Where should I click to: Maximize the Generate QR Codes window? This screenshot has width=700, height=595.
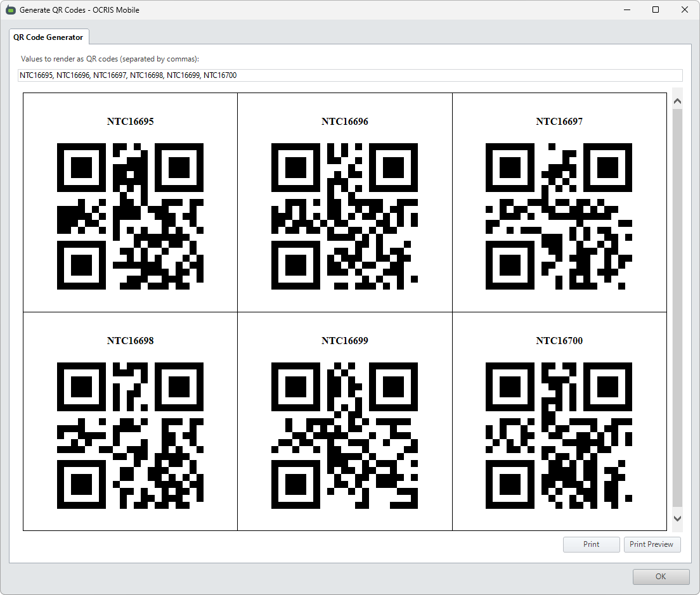(x=656, y=10)
